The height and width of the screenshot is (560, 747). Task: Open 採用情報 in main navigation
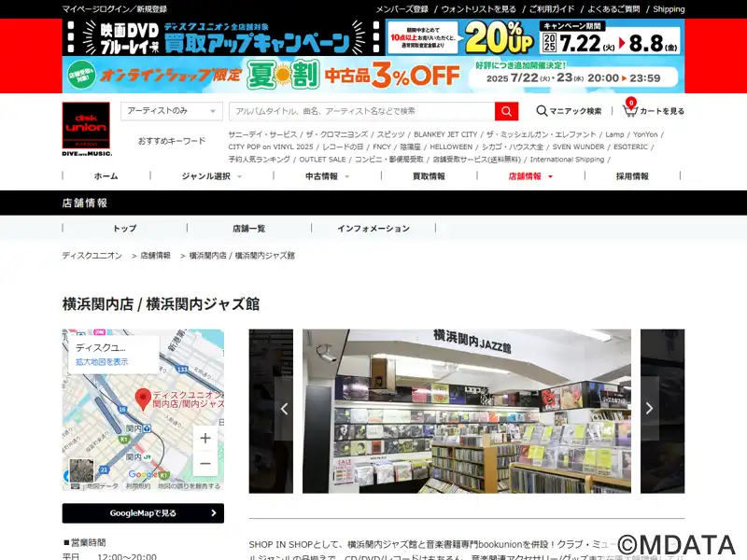coord(632,176)
